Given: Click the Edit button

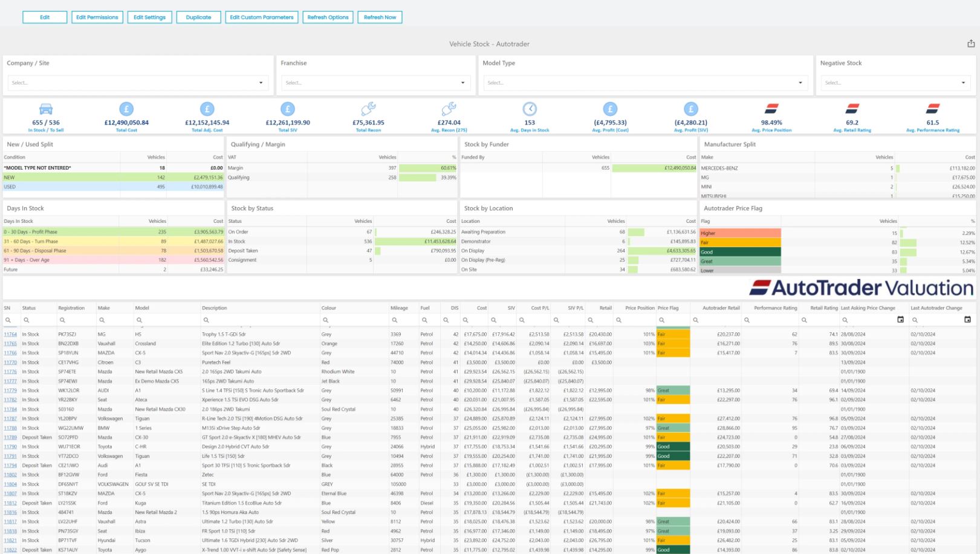Looking at the screenshot, I should click(x=45, y=17).
